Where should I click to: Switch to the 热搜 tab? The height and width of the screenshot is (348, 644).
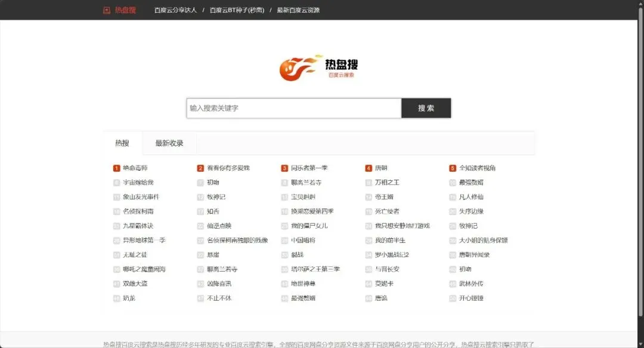pyautogui.click(x=122, y=143)
